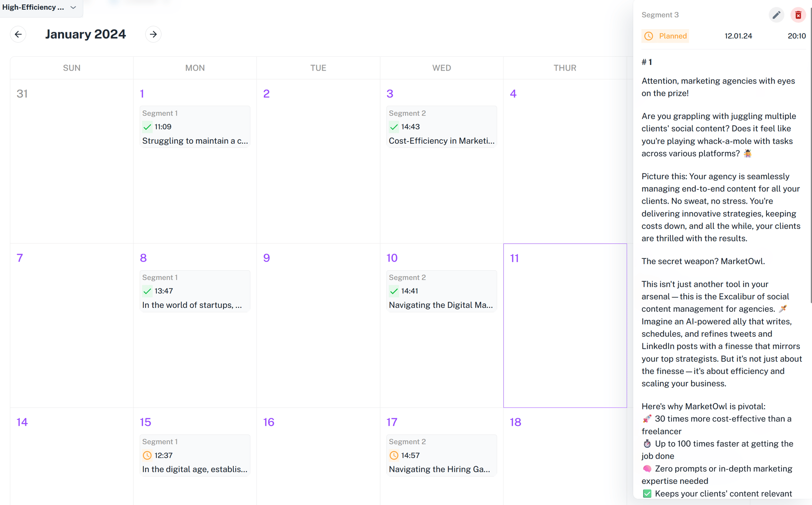Screen dimensions: 812x505
Task: Click the green check on 14:41 post
Action: click(x=393, y=291)
